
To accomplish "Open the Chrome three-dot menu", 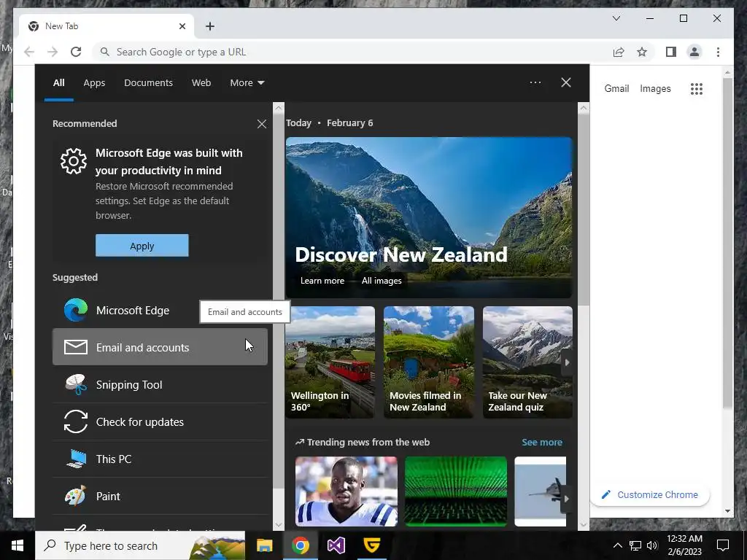I will pos(718,52).
